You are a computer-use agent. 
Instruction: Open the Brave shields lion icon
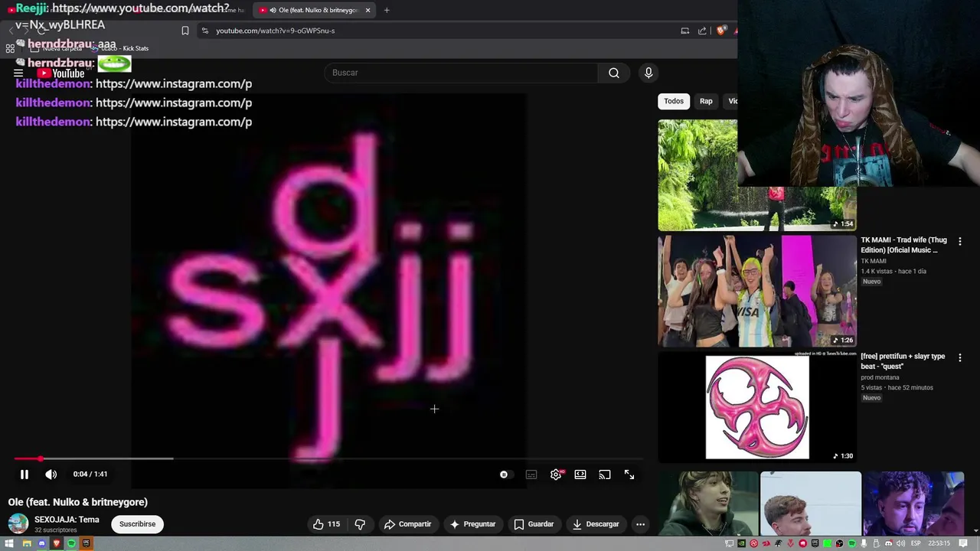(720, 31)
